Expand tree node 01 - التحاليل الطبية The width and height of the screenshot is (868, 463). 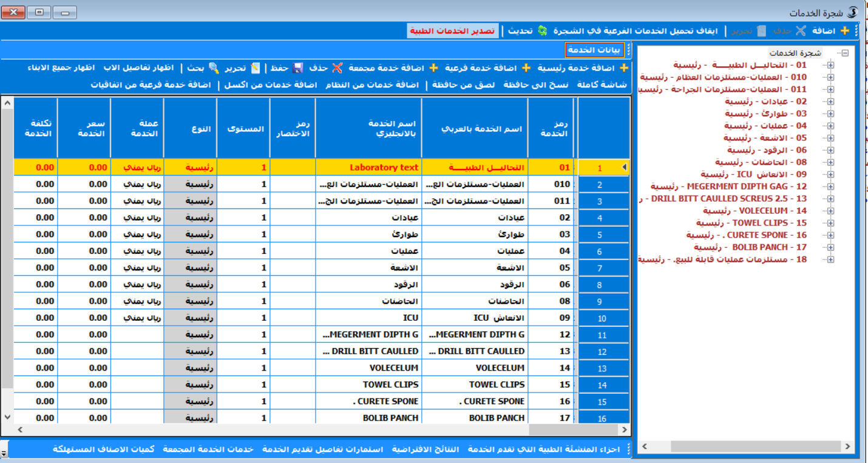pyautogui.click(x=830, y=65)
